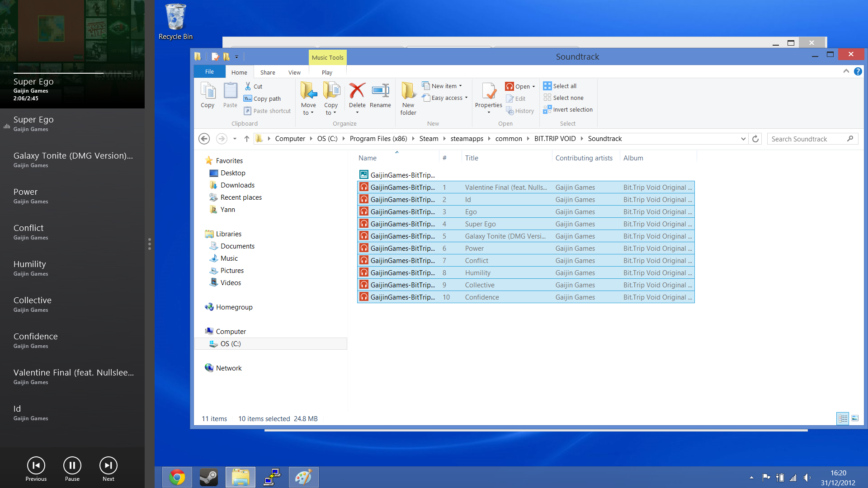Click Invert selection in the ribbon
Screen dimensions: 868x488
tap(568, 109)
